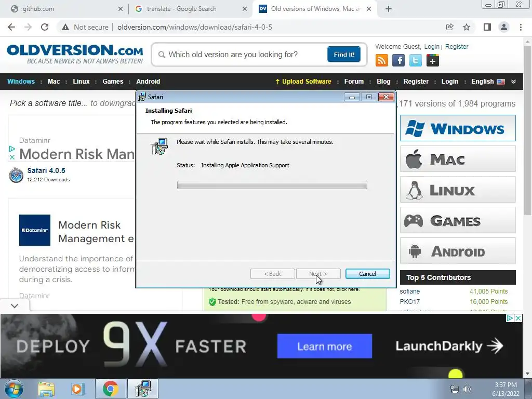Open the RSS feed icon
The width and height of the screenshot is (532, 399).
[x=382, y=60]
